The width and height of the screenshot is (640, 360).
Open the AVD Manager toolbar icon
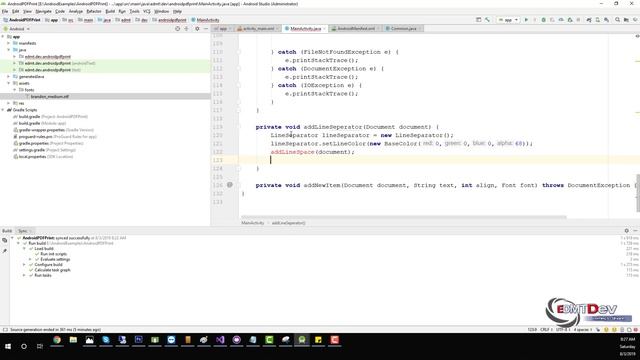coord(598,20)
